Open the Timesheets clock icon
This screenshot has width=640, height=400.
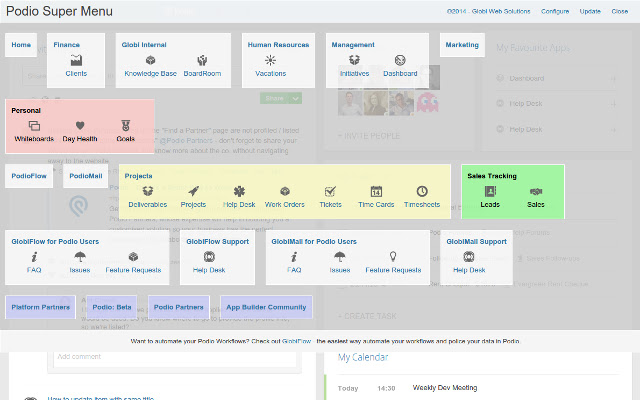click(x=422, y=191)
